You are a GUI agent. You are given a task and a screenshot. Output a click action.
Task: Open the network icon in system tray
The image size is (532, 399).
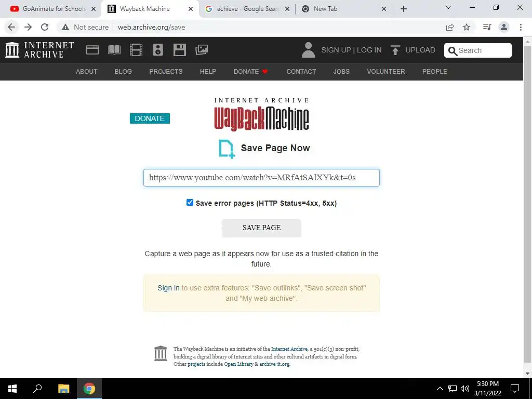[453, 389]
